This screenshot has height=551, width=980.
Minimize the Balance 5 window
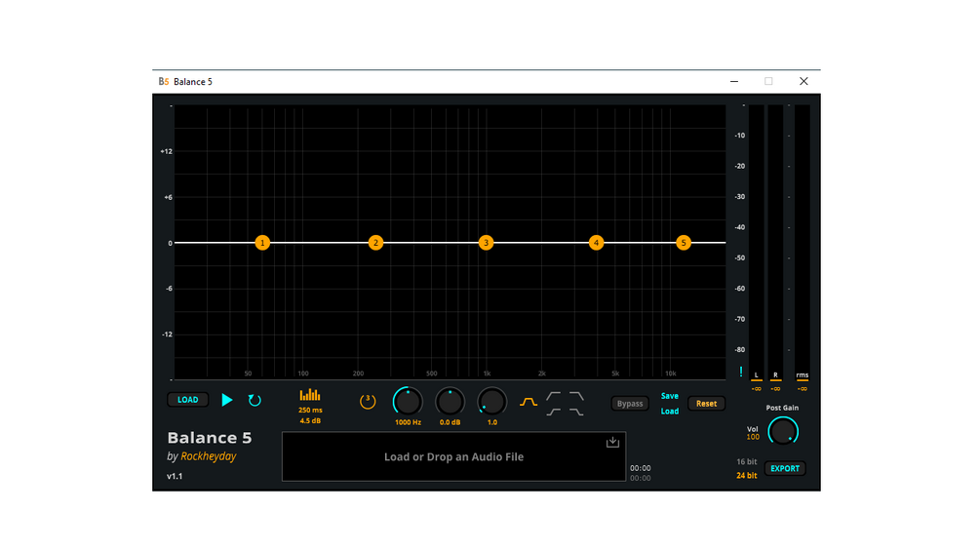(x=734, y=81)
